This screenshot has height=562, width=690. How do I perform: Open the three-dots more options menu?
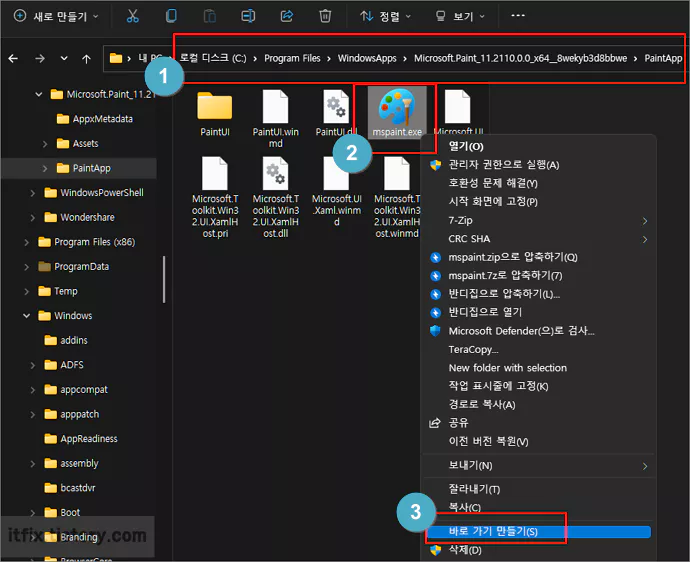(518, 15)
